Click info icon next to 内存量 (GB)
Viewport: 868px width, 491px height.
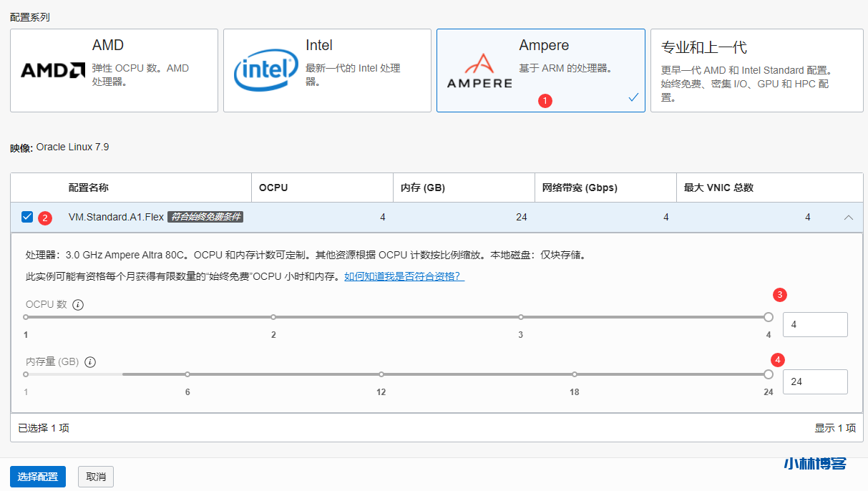(x=90, y=362)
